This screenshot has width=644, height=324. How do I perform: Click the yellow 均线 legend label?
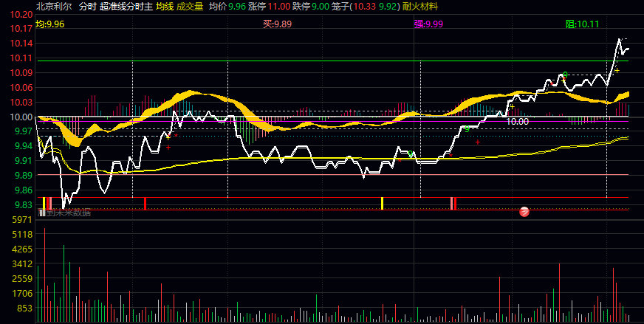point(165,7)
